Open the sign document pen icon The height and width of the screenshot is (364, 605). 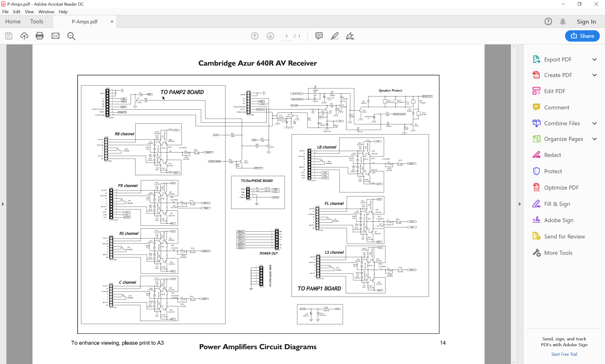point(350,36)
